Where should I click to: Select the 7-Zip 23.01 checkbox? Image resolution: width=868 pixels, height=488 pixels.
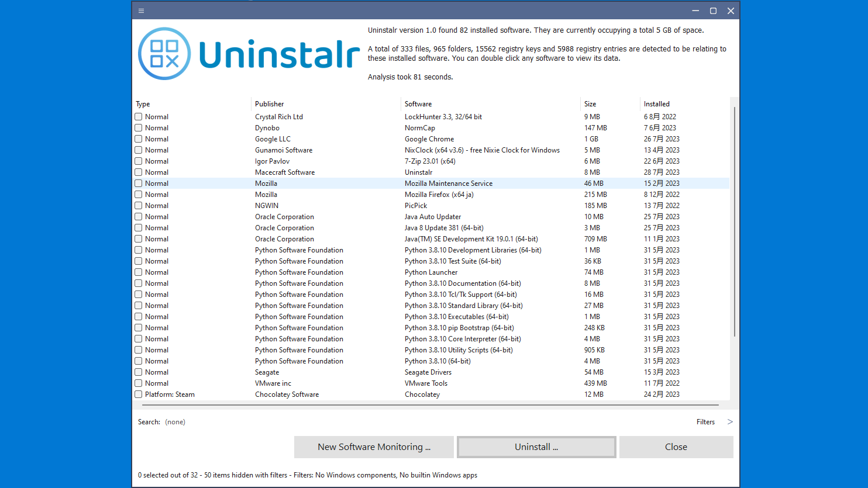139,161
